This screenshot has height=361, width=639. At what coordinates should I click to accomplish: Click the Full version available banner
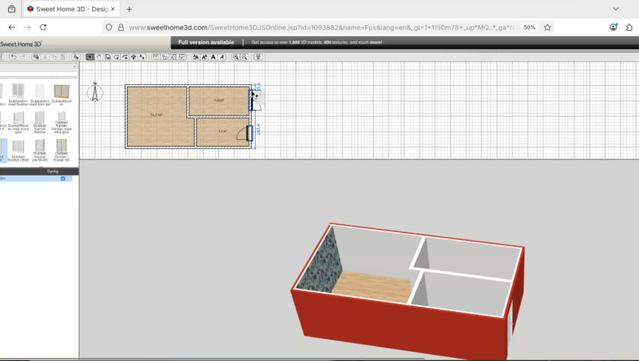coord(206,42)
